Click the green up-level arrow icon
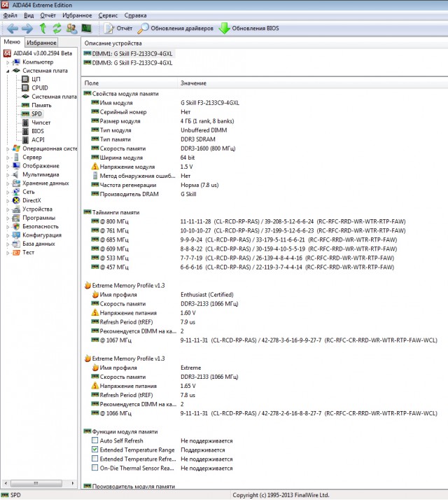448x500 pixels. (43, 29)
